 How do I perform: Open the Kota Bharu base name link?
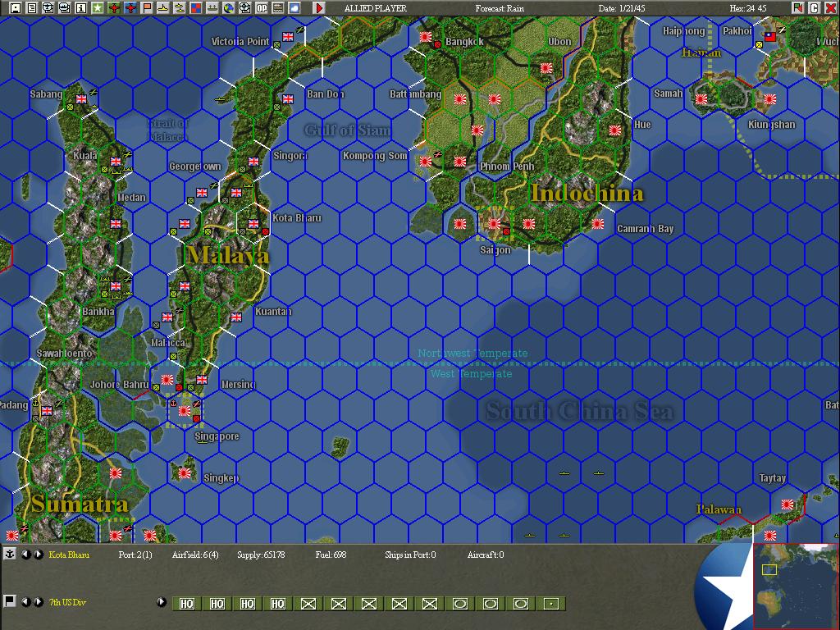point(69,555)
